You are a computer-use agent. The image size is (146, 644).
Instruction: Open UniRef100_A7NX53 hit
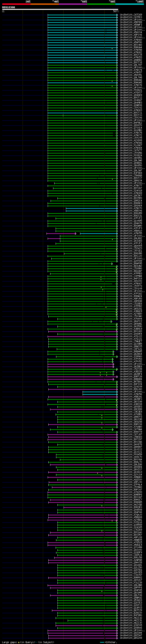coord(131,58)
